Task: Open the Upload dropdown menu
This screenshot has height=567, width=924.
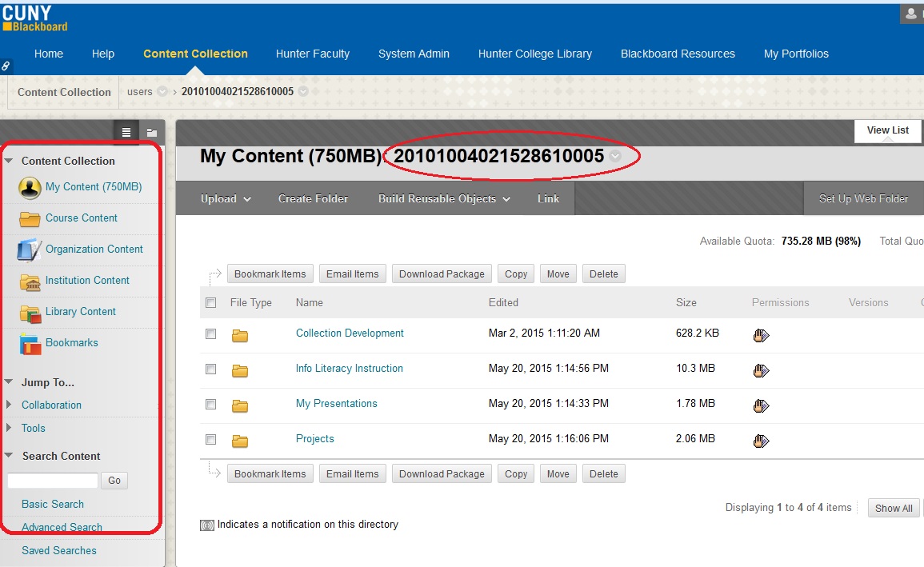Action: pos(226,199)
